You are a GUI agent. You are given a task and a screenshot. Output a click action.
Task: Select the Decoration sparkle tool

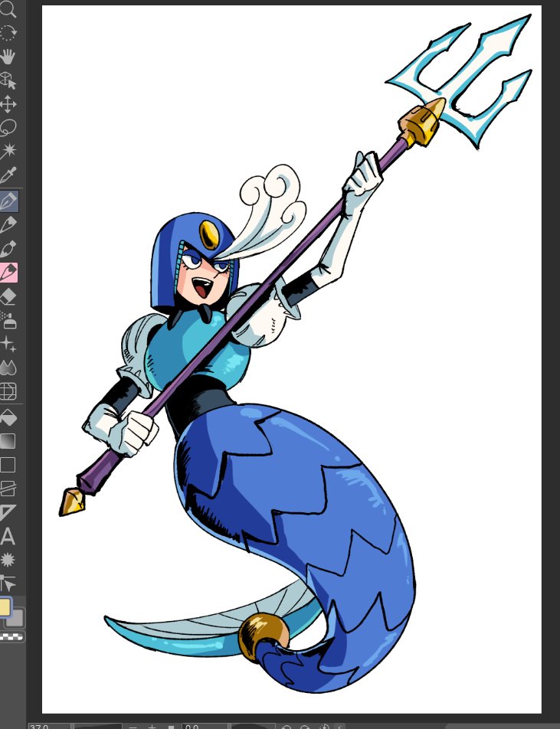pyautogui.click(x=8, y=345)
